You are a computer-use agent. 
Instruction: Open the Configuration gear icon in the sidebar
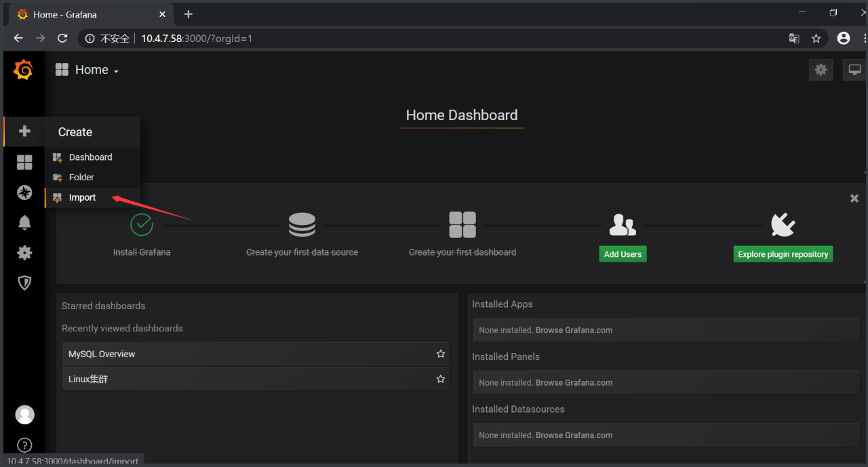click(24, 253)
